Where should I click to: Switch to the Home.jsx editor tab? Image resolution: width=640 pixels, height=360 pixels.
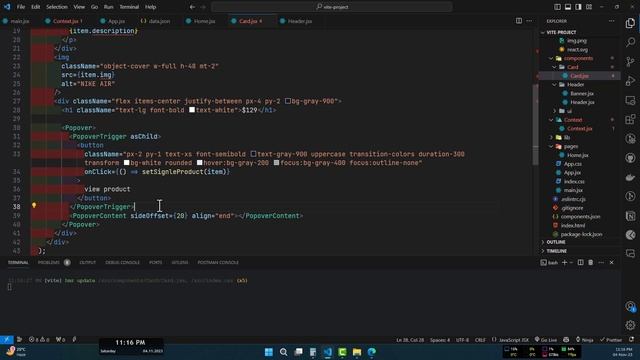[200, 21]
